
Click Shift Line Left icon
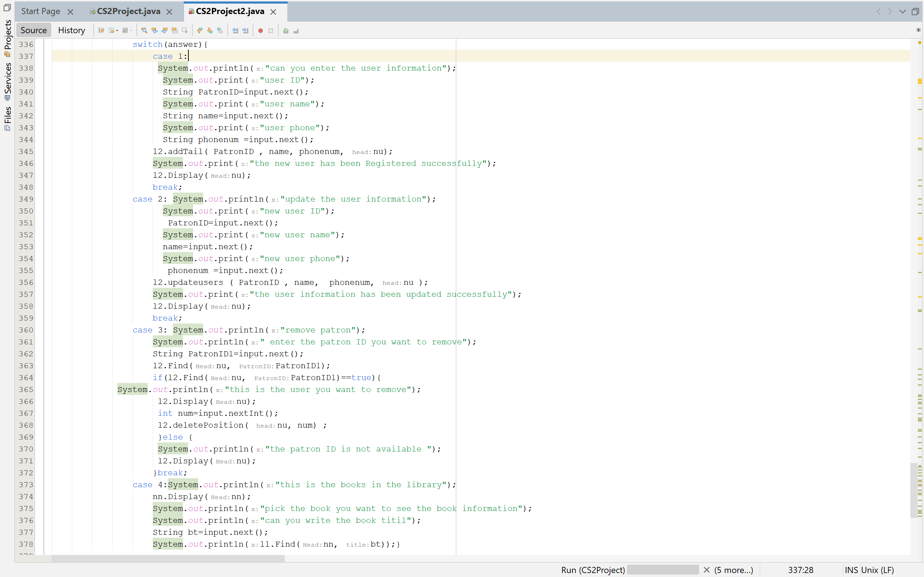pos(235,31)
